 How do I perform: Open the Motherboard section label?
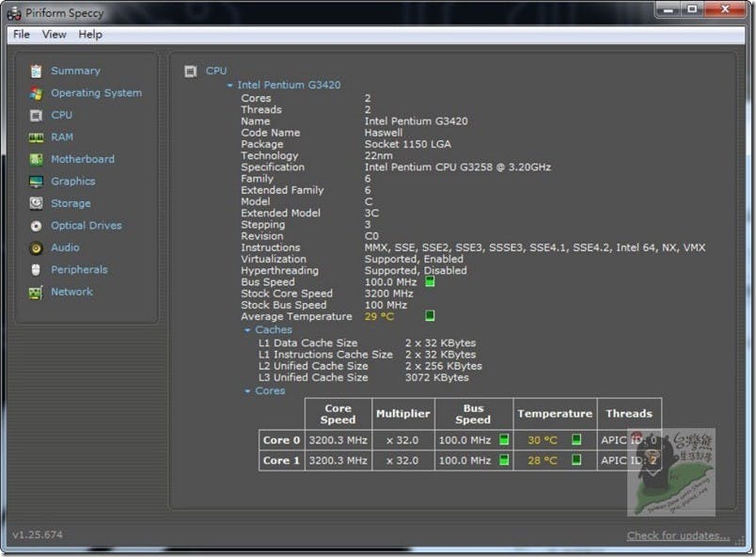click(83, 159)
